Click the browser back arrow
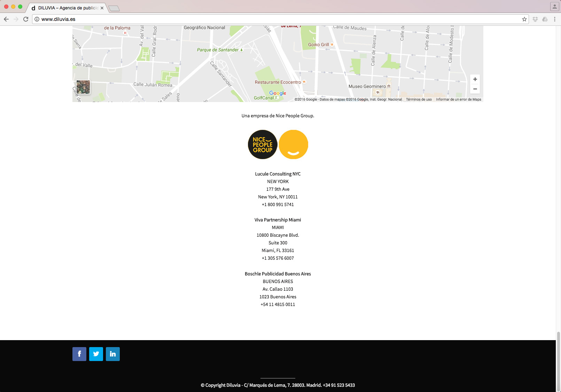561x392 pixels. click(x=6, y=19)
